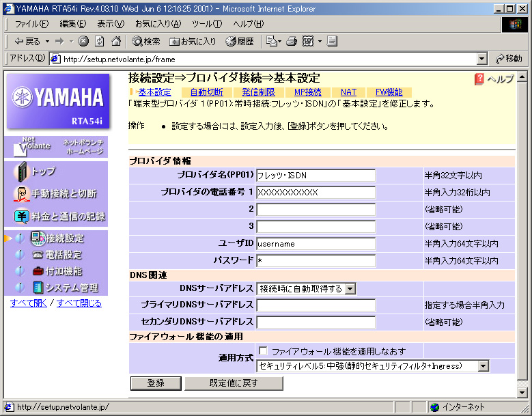
Task: Switch to the 自動切断 tab
Action: [x=206, y=92]
